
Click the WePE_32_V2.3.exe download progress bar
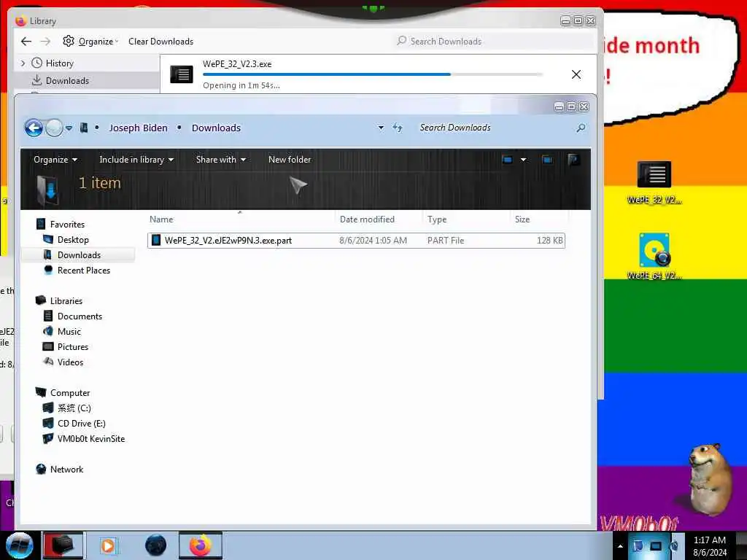click(373, 74)
